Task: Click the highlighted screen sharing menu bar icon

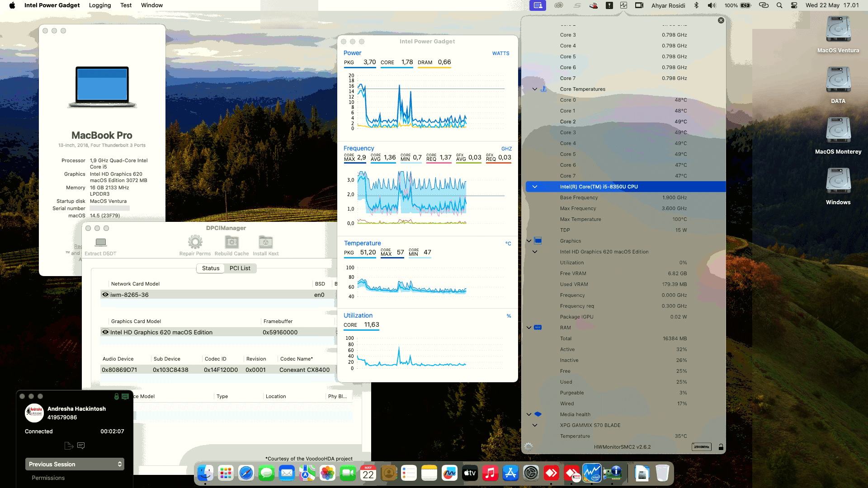Action: click(x=538, y=5)
